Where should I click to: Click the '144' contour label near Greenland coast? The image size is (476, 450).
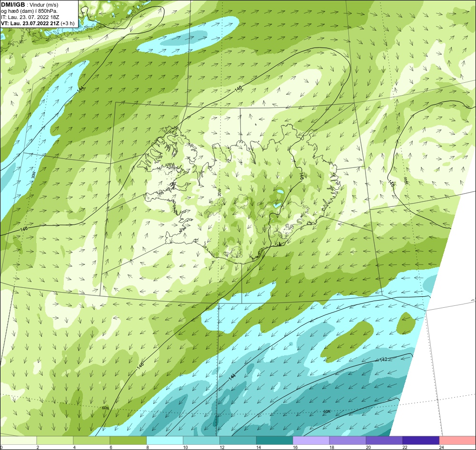click(80, 89)
